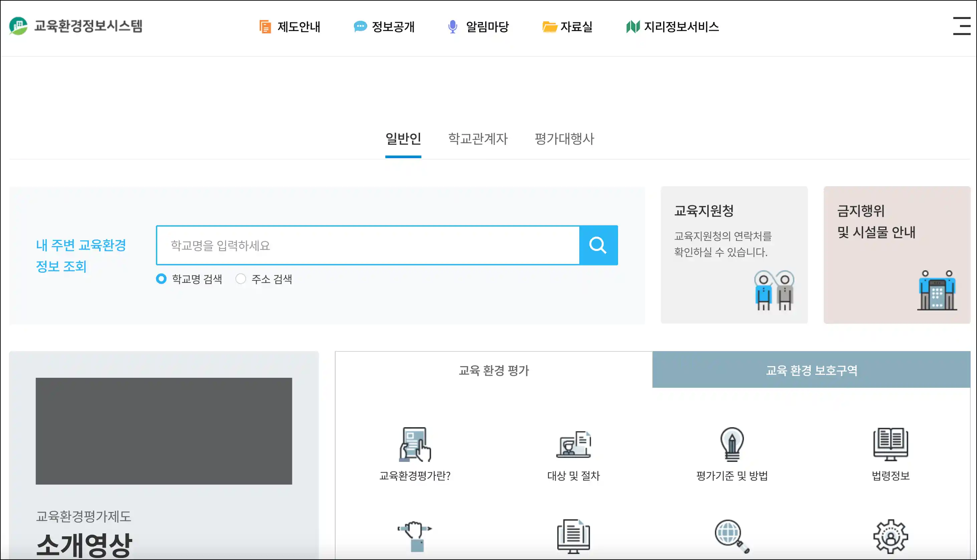Click the 교육환경정보시스템 site title

tap(88, 26)
